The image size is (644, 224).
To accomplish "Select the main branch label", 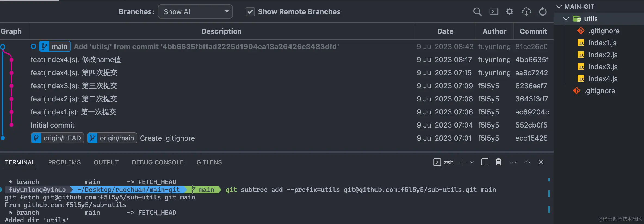I will 55,47.
